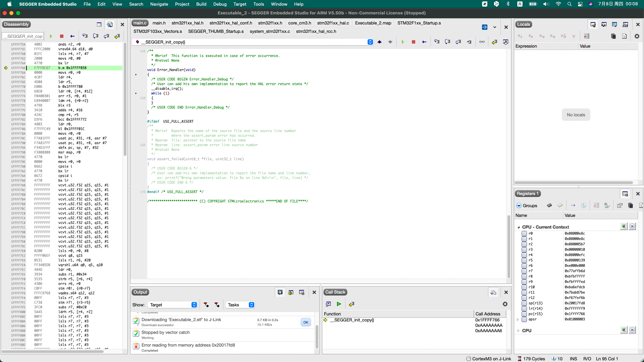
Task: Open Wi-Fi status in menu bar
Action: point(558,4)
